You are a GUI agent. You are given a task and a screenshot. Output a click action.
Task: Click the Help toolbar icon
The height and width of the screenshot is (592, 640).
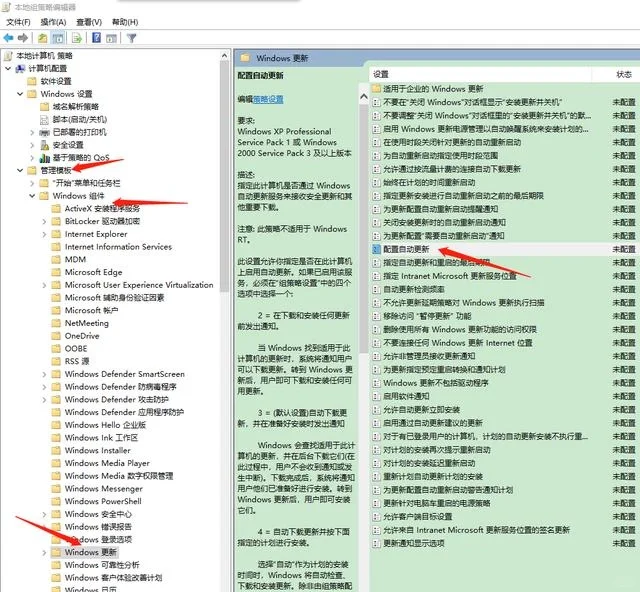(96, 38)
